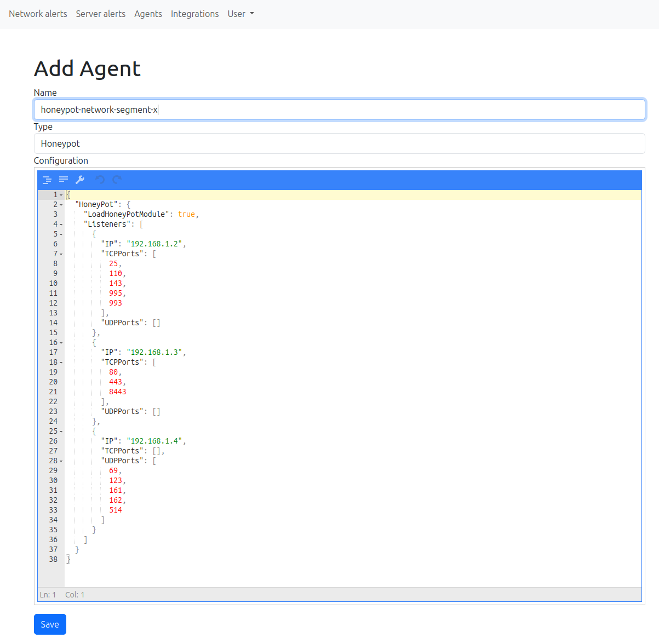Click port value 123 on line 30
The height and width of the screenshot is (644, 659).
point(116,480)
